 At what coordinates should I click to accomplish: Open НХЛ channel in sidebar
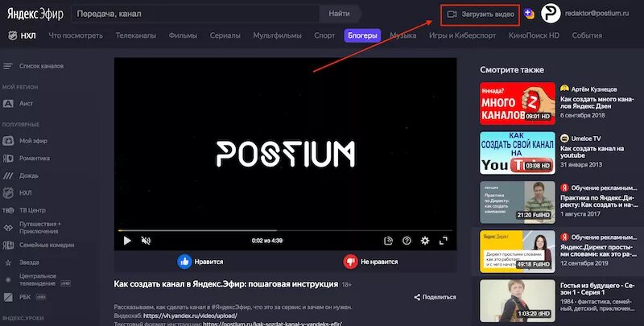click(x=26, y=192)
